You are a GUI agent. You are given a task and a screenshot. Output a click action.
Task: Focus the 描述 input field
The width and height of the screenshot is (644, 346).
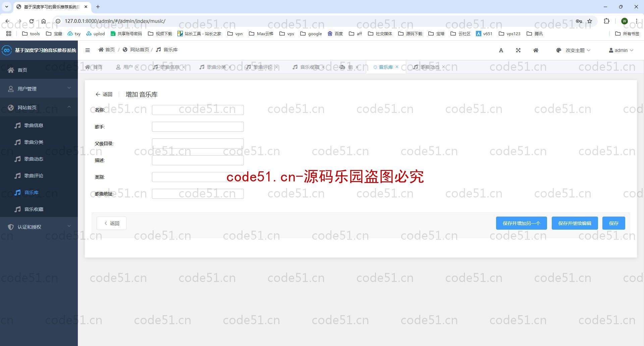198,160
